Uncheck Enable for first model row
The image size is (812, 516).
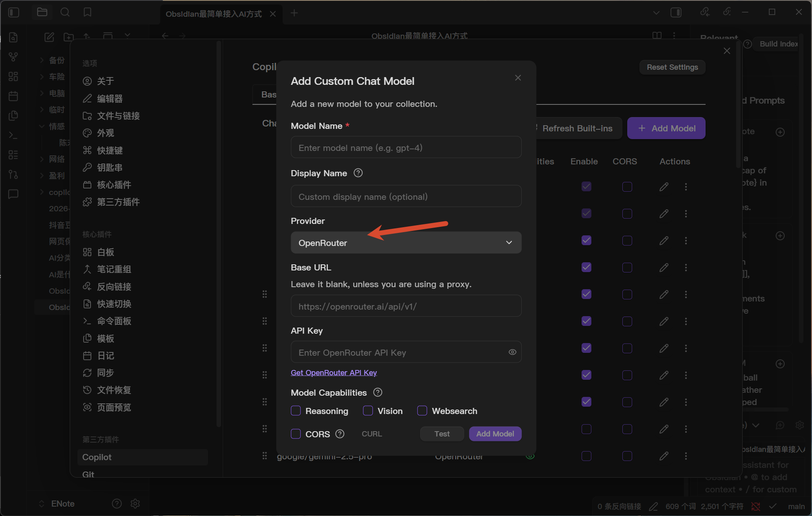pyautogui.click(x=586, y=186)
